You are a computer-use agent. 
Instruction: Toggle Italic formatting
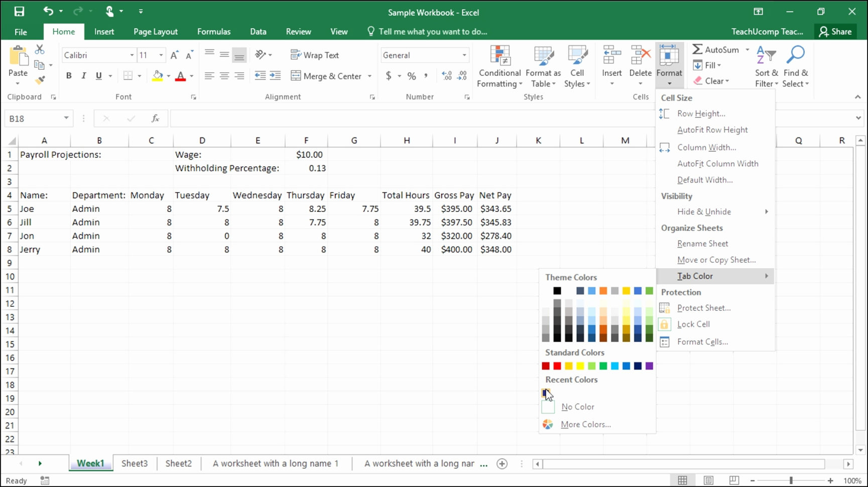[84, 76]
